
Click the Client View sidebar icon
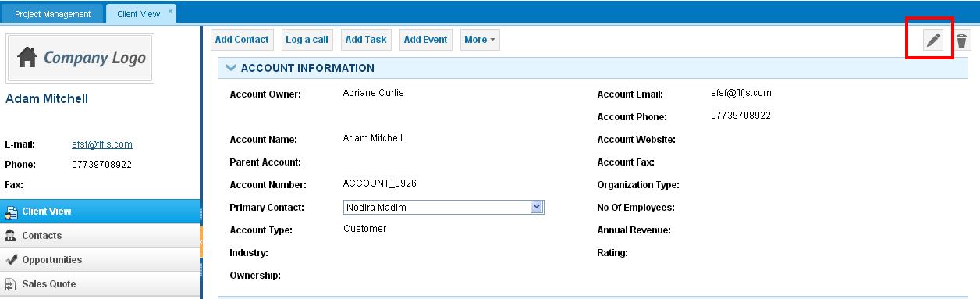pyautogui.click(x=11, y=212)
